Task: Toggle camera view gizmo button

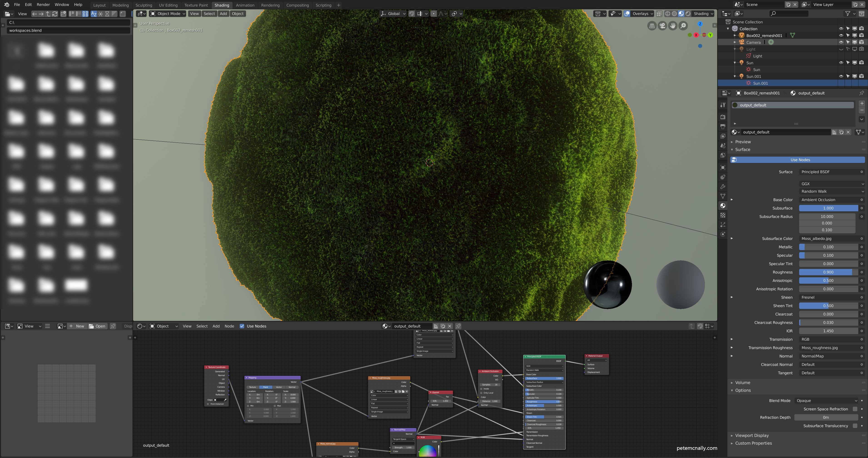Action: pos(662,26)
